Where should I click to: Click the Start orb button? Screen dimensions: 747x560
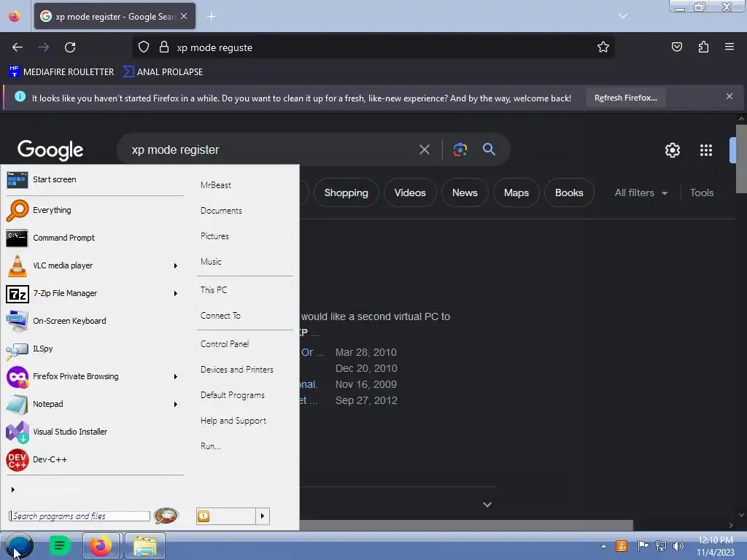coord(19,546)
